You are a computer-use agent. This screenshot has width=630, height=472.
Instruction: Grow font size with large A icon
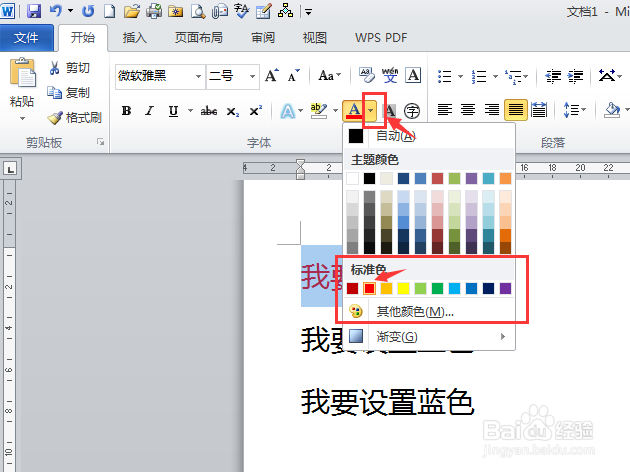click(272, 75)
